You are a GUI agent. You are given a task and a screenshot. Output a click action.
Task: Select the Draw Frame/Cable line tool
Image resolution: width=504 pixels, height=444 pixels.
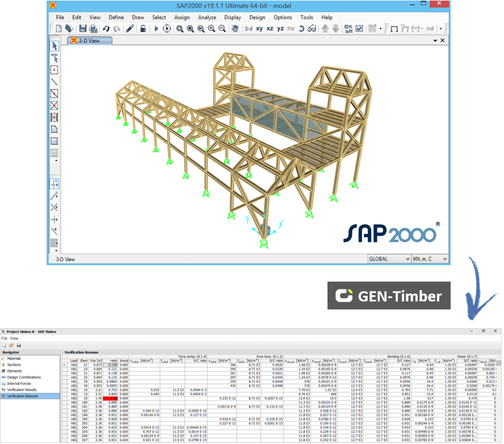54,82
